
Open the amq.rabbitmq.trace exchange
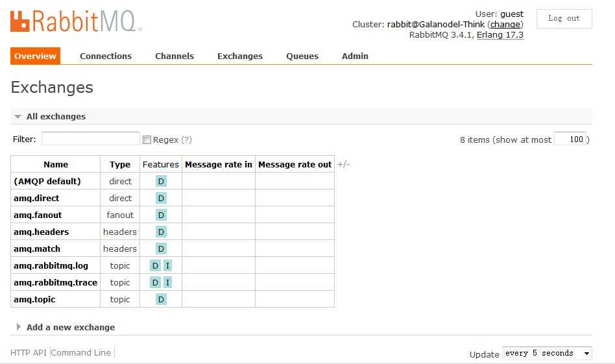click(x=55, y=282)
